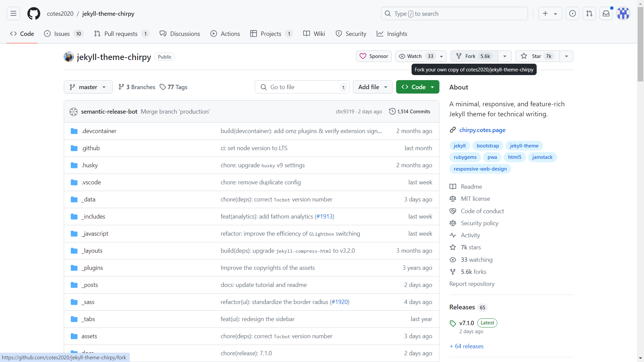
Task: Focus the 'Type / to search' box
Action: pos(454,13)
